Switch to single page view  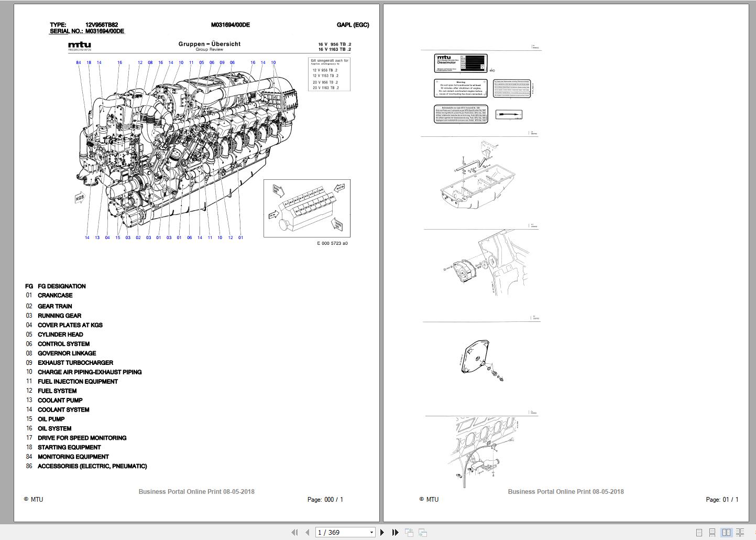699,532
